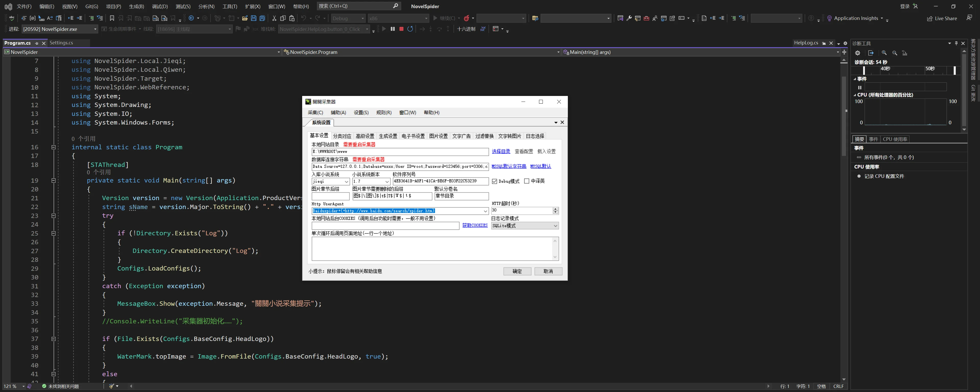Screen dimensions: 980x392
Task: Expand the 日志记录模式 SQLite模式 dropdown
Action: point(555,226)
